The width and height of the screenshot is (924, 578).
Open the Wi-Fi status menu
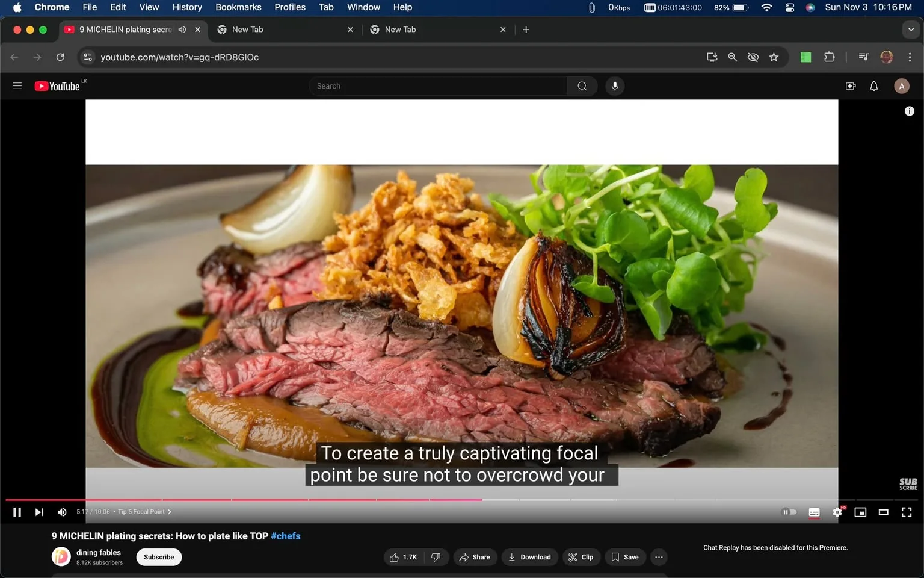(766, 7)
